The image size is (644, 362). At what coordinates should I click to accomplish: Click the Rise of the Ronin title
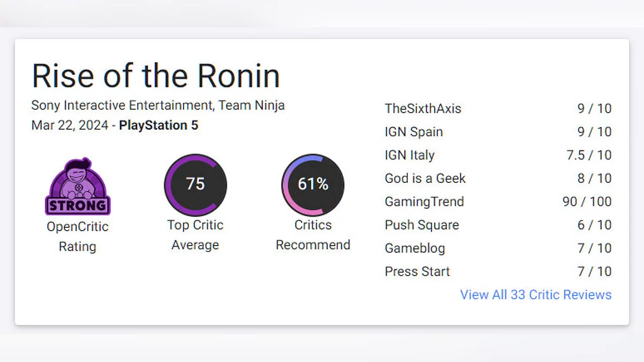pos(156,76)
